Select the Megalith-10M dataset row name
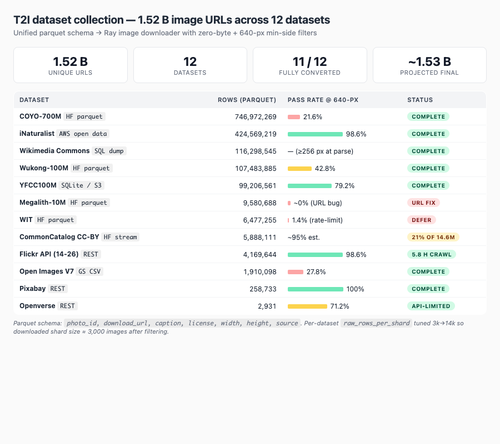Image resolution: width=500 pixels, height=444 pixels. tap(42, 203)
